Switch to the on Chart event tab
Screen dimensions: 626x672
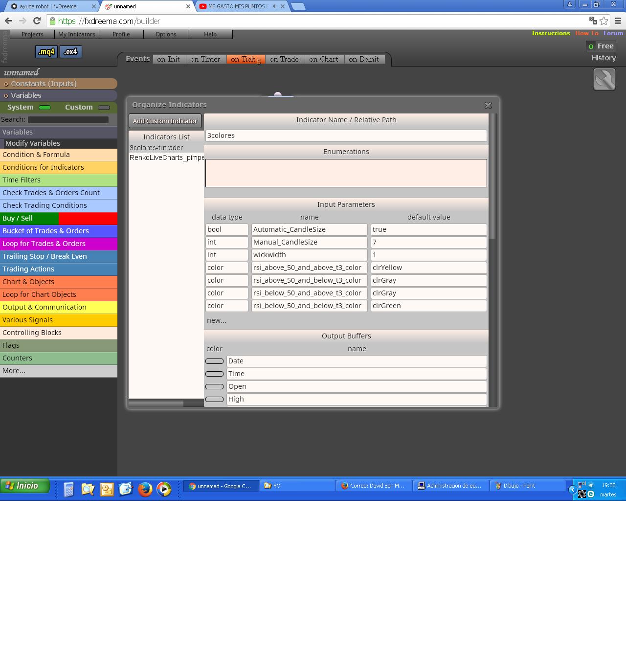pyautogui.click(x=324, y=59)
